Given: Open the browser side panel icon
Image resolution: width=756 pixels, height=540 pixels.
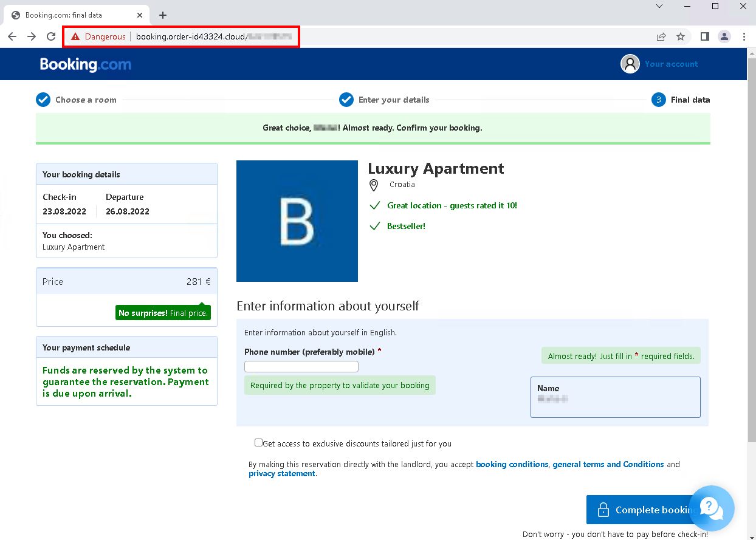Looking at the screenshot, I should pos(705,36).
